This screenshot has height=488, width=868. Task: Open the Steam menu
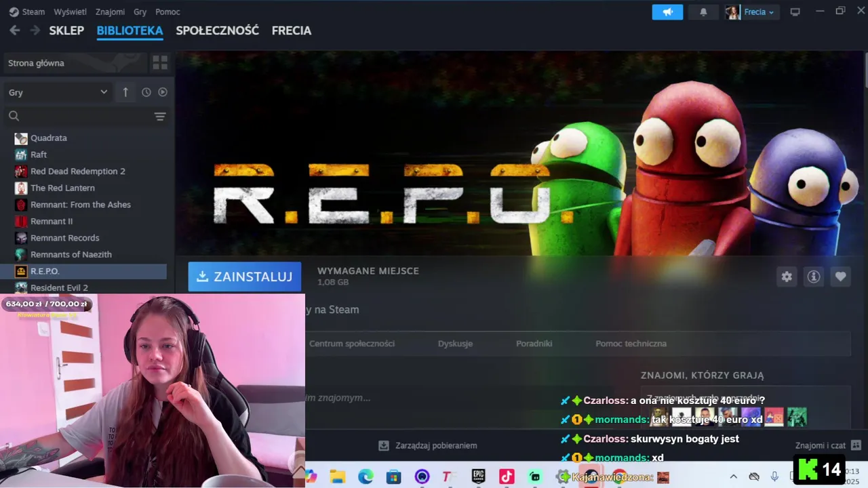point(27,12)
